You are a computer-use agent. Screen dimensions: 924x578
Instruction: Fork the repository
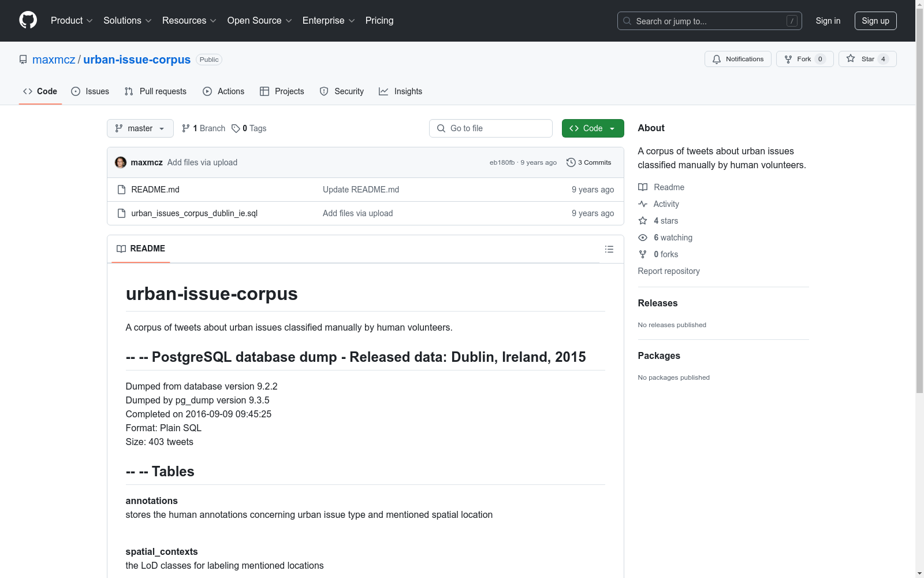tap(804, 59)
